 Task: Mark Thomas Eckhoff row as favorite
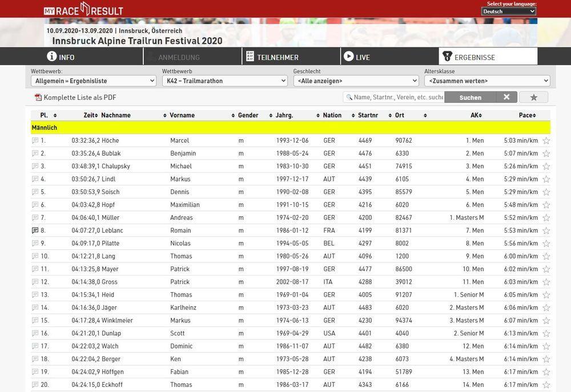pos(546,385)
